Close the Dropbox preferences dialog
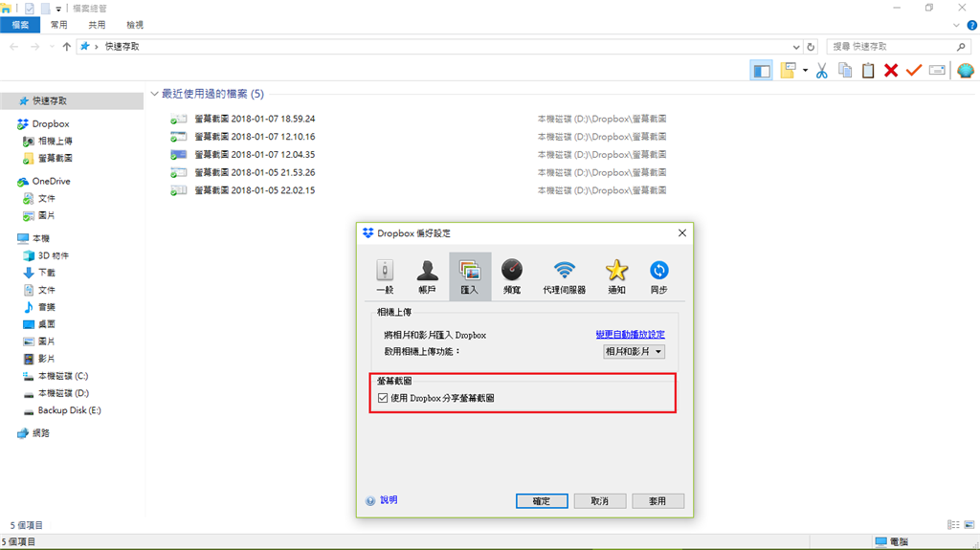 pos(681,233)
